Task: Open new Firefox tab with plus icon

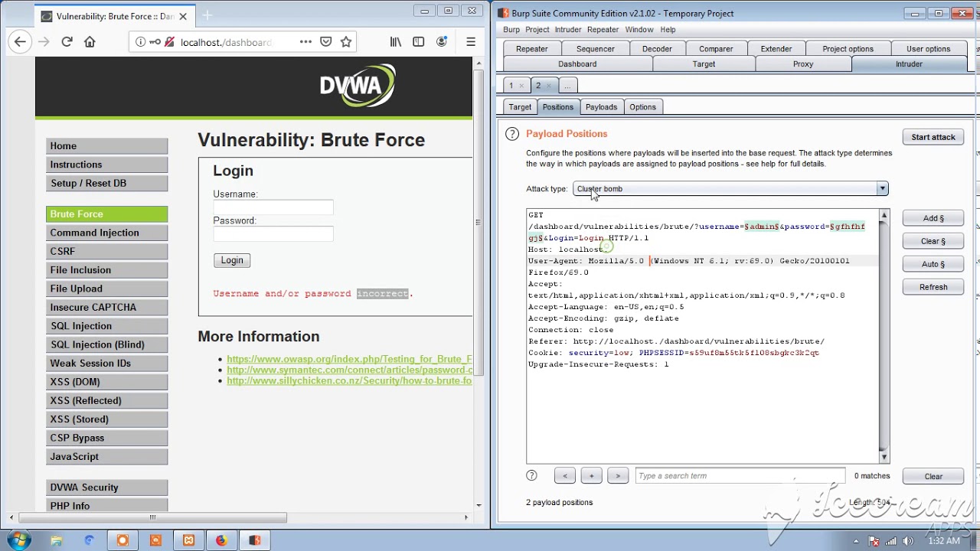Action: click(x=207, y=15)
